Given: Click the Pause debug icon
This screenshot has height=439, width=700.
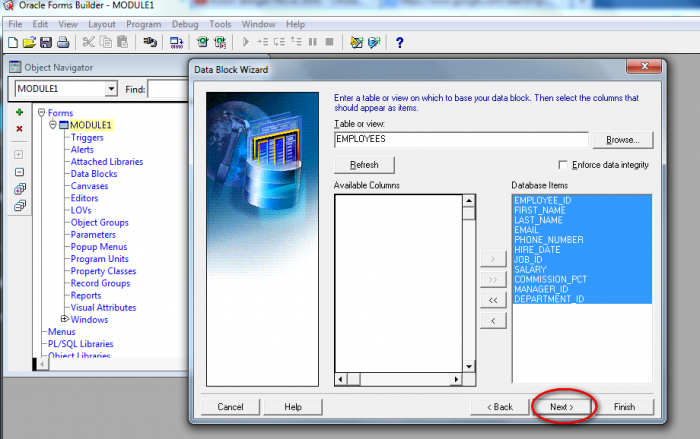Looking at the screenshot, I should pos(312,42).
